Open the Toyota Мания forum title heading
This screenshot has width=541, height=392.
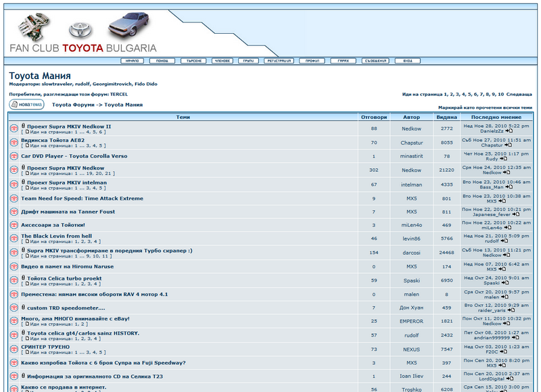tap(40, 76)
